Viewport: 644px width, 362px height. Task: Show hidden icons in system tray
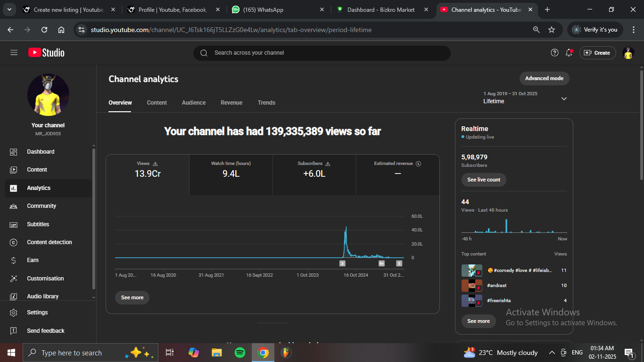[552, 353]
